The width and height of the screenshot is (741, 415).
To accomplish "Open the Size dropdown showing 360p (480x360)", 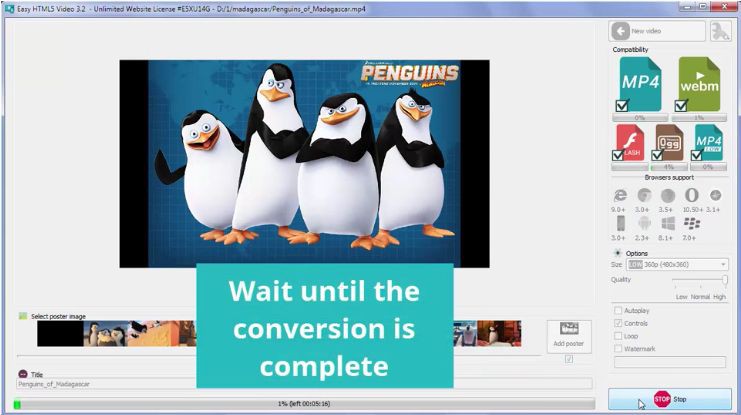I will pos(677,265).
